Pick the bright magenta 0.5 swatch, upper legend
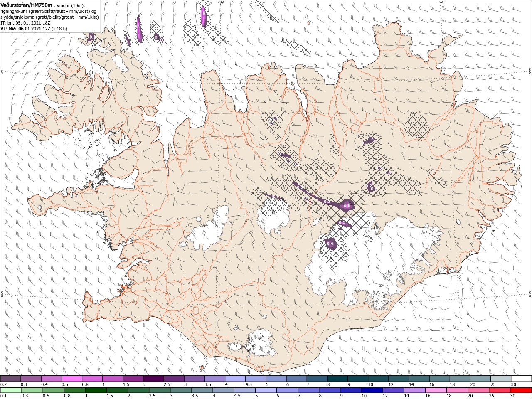The height and width of the screenshot is (399, 532). tap(71, 379)
